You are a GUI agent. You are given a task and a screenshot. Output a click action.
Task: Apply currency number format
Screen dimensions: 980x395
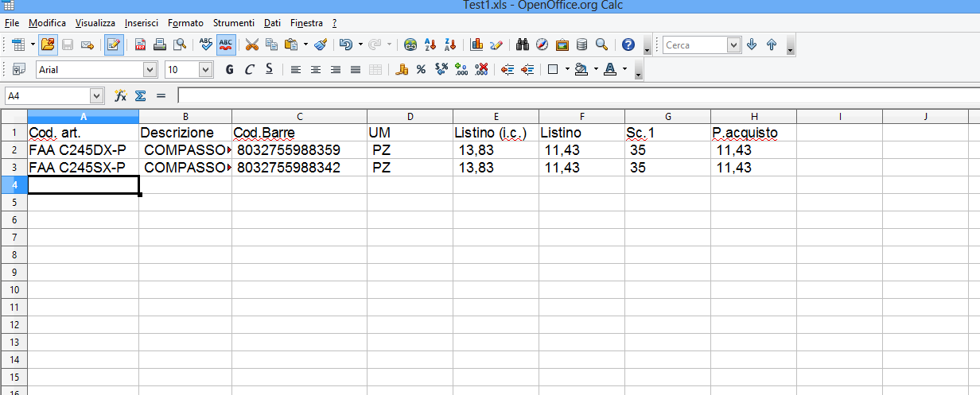pos(402,70)
